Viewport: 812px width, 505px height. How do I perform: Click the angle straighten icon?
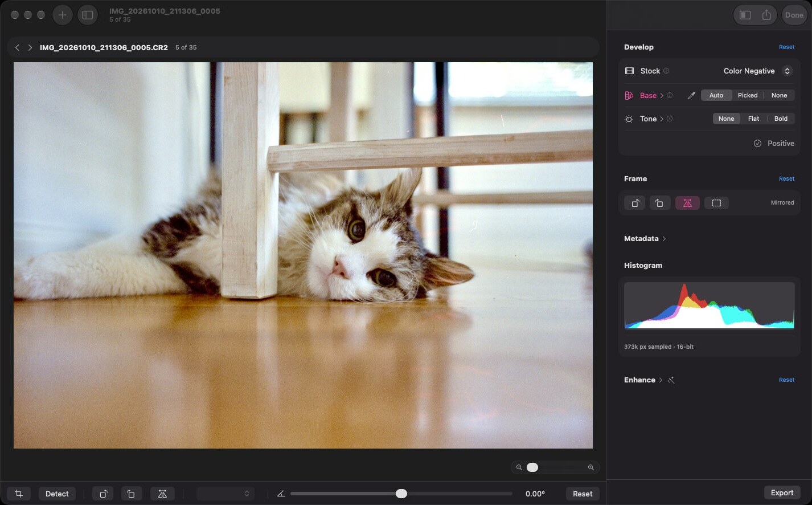(x=281, y=494)
